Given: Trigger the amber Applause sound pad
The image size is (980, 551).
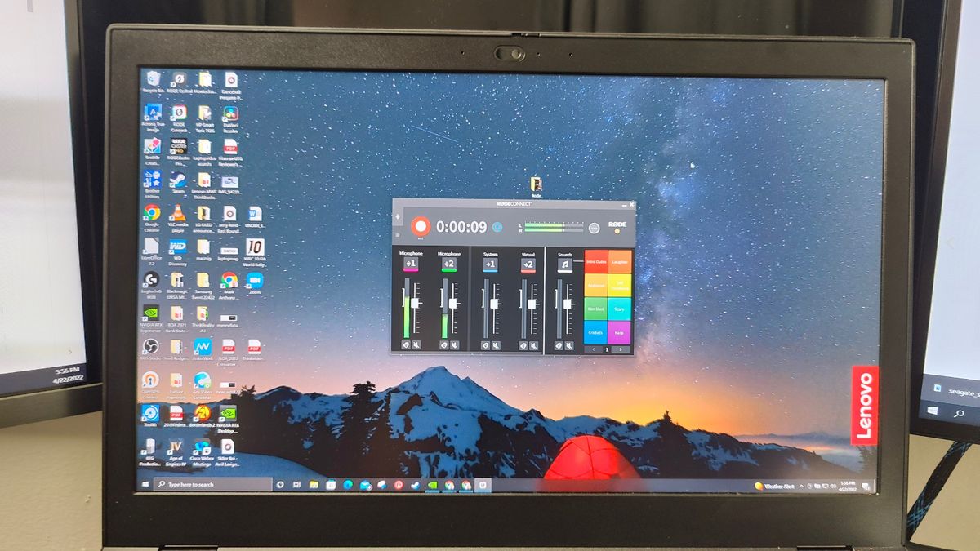Looking at the screenshot, I should click(x=596, y=285).
